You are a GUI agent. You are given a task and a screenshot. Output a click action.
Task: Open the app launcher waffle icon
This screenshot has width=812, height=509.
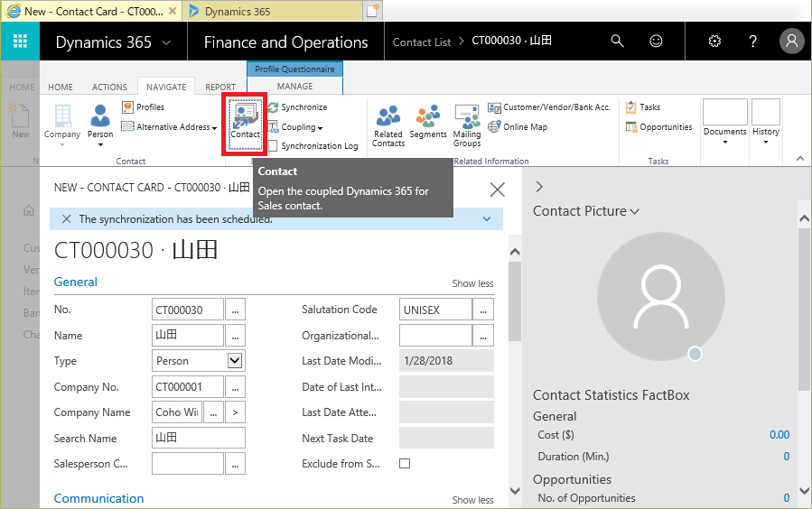click(x=20, y=41)
